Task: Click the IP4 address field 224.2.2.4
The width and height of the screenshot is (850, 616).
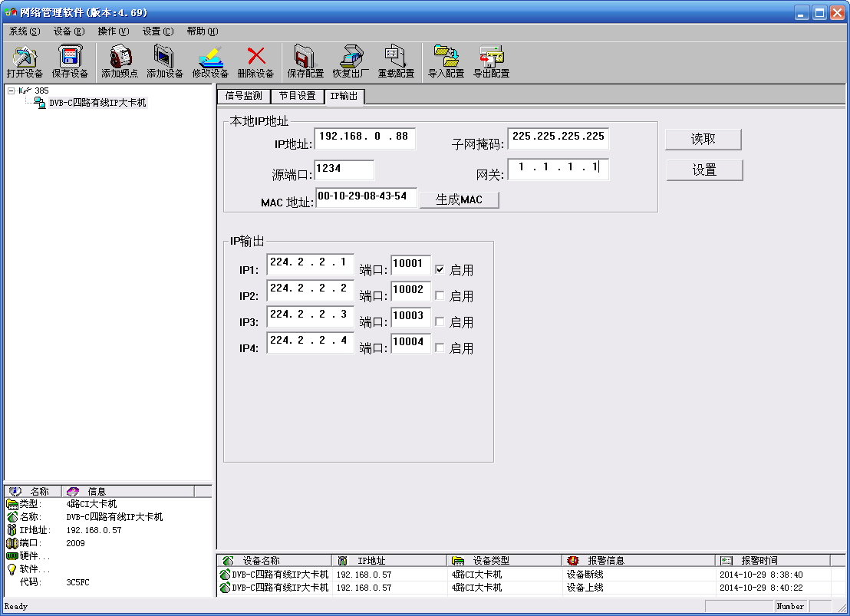Action: pyautogui.click(x=310, y=342)
